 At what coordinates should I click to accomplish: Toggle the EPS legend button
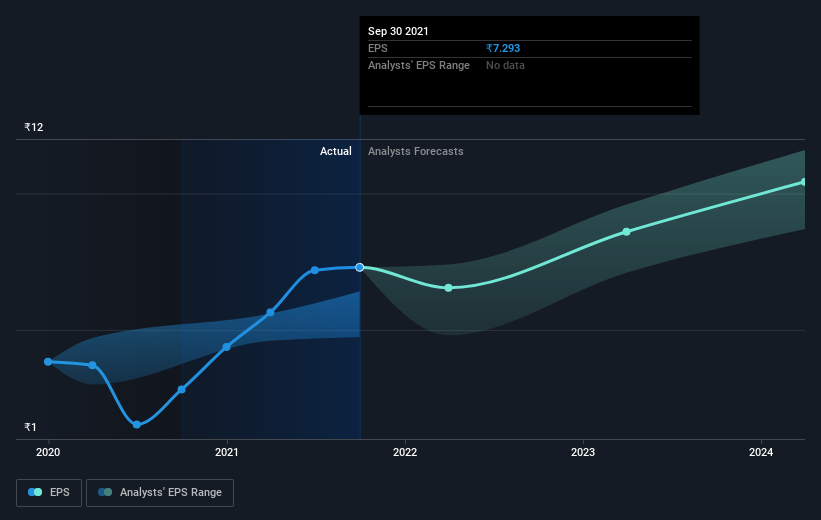49,493
